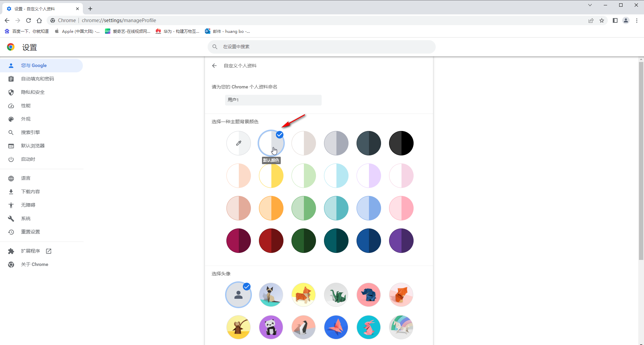Choose the light pink pastel swatch
Image resolution: width=644 pixels, height=345 pixels.
point(401,176)
